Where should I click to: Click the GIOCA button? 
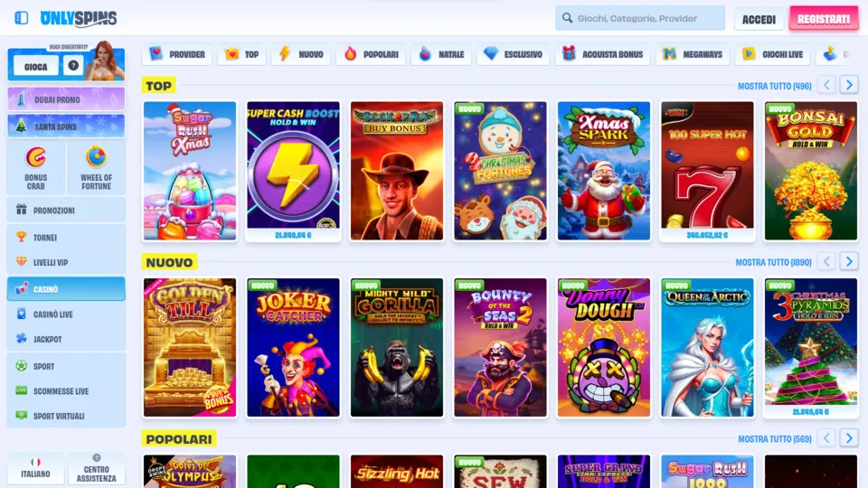pyautogui.click(x=36, y=66)
